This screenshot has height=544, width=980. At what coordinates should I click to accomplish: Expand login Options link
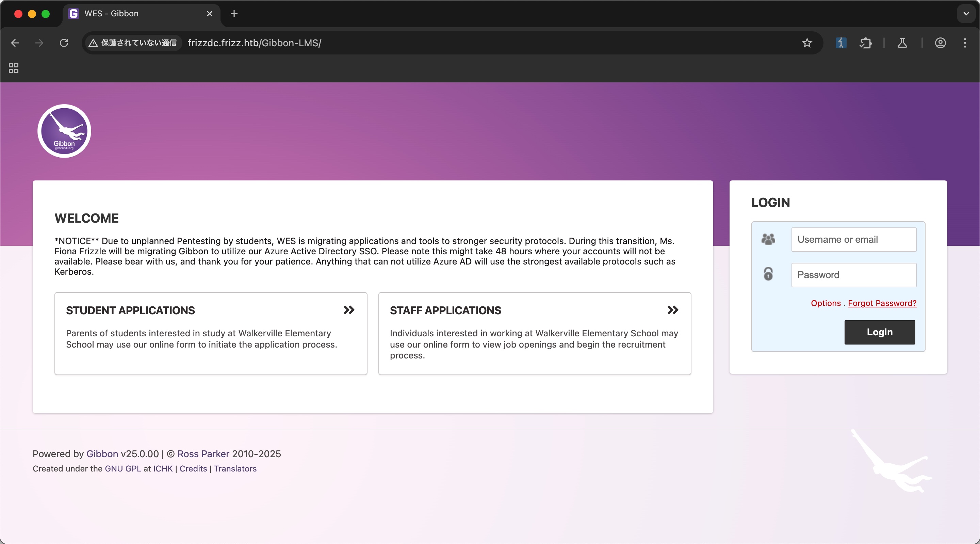826,303
